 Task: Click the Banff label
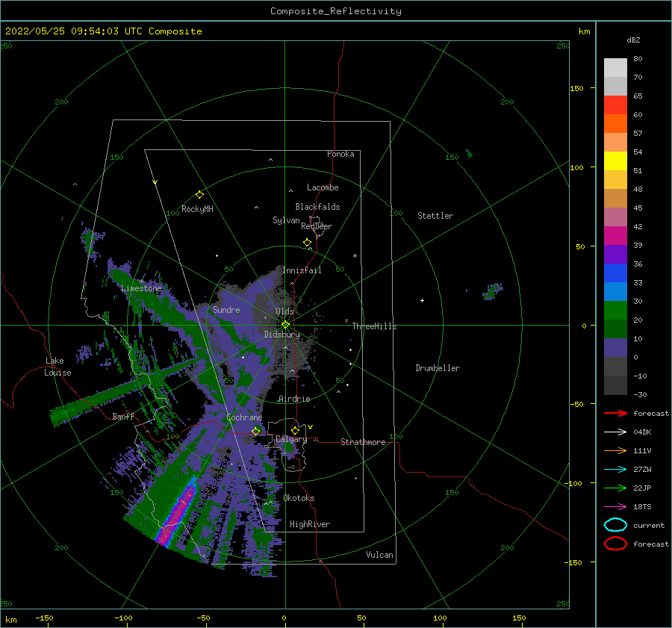[x=123, y=416]
